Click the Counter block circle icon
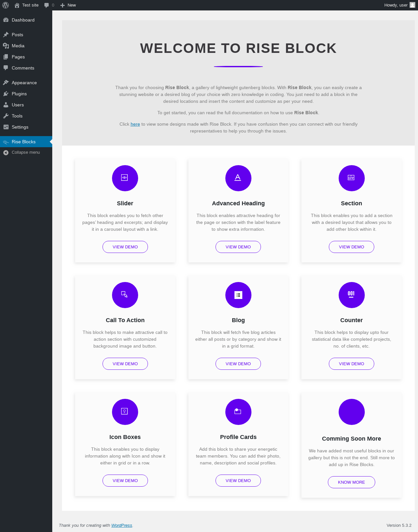 point(352,295)
